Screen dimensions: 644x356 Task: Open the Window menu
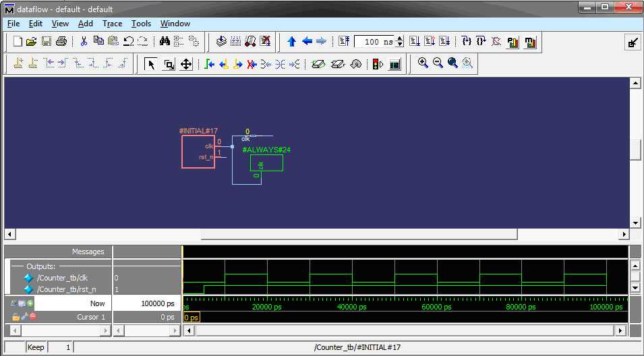point(175,24)
